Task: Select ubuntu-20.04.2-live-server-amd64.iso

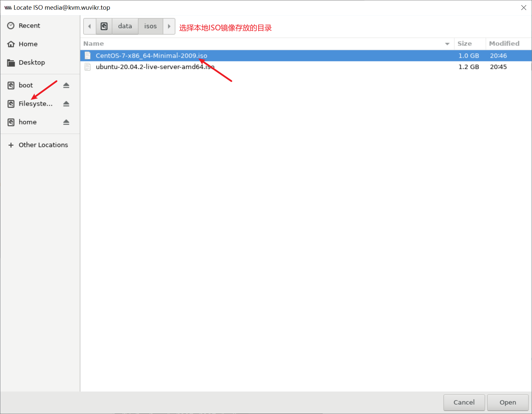Action: (x=155, y=67)
